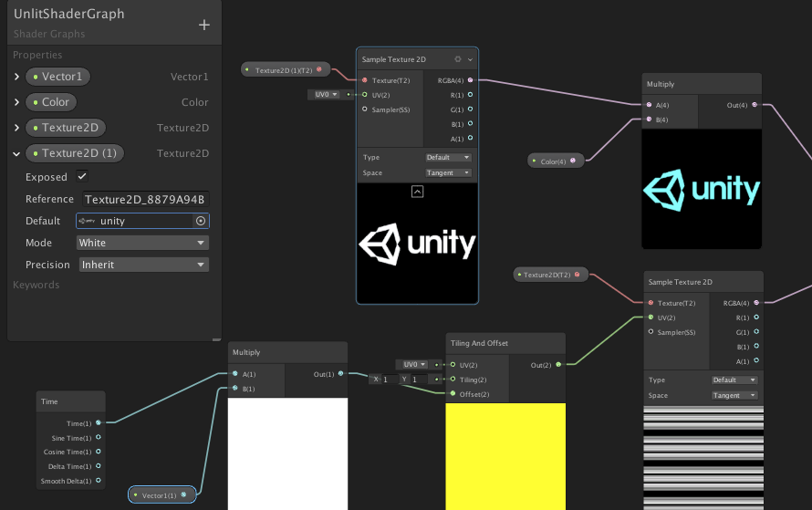The image size is (812, 510).
Task: Open settings gear on Sample Texture 2D node
Action: pos(458,59)
